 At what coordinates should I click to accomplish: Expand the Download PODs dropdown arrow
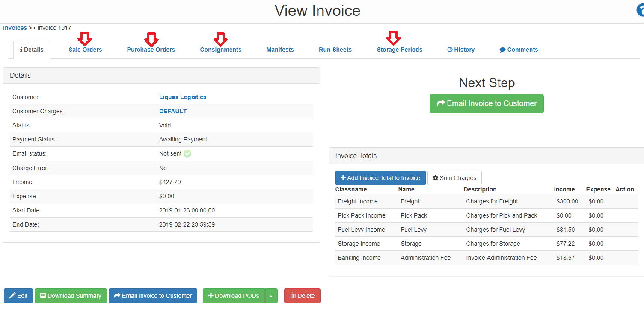pos(271,296)
